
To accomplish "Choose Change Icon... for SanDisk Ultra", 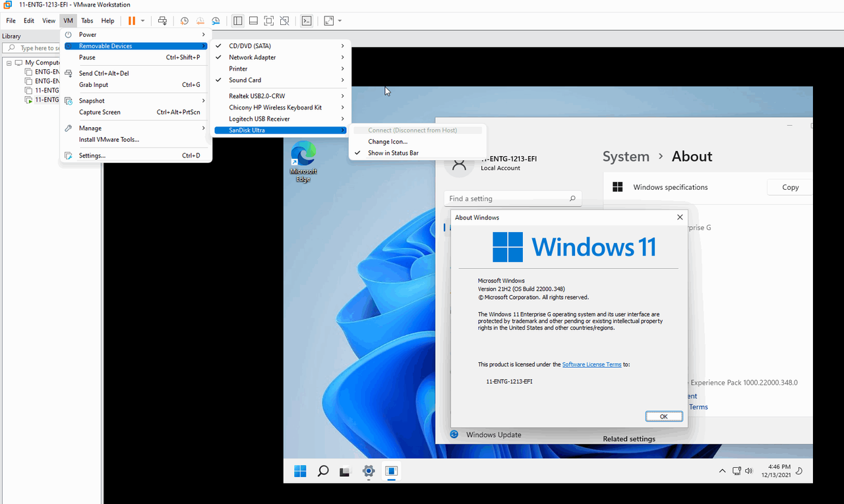I will 417,142.
